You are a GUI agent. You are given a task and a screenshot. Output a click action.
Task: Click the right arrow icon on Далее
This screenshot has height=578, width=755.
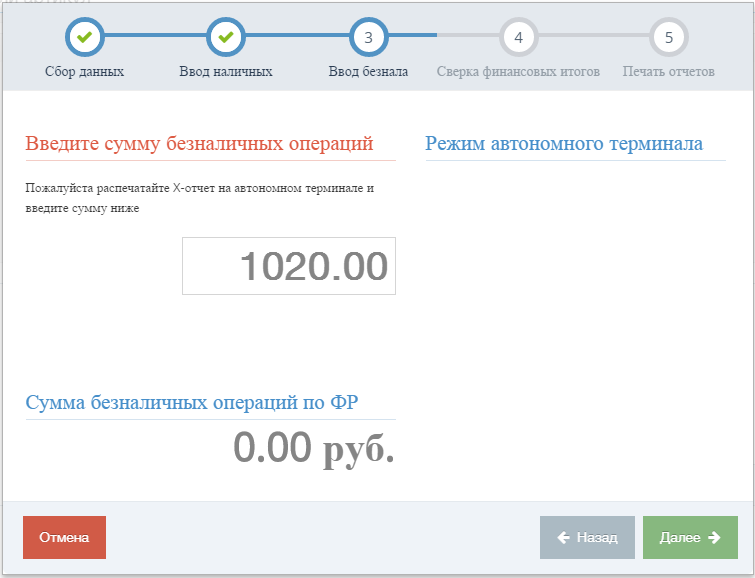coord(715,538)
